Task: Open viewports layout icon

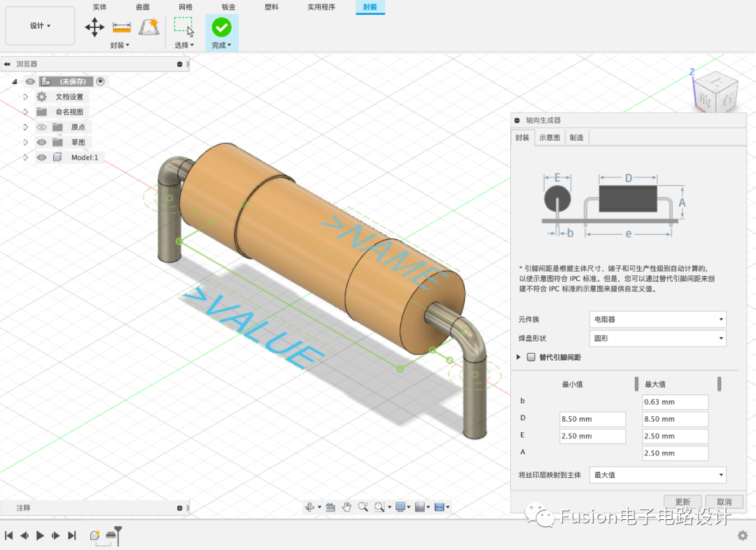Action: (x=439, y=507)
